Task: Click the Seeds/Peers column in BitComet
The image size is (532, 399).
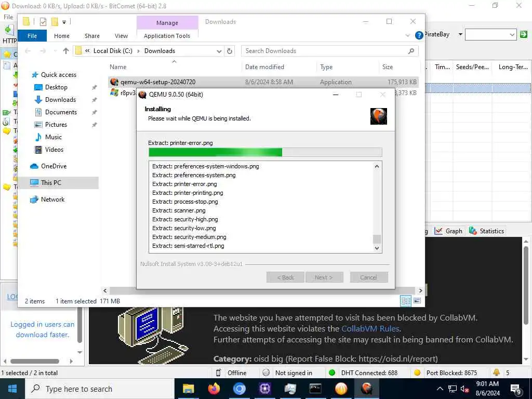Action: tap(472, 67)
